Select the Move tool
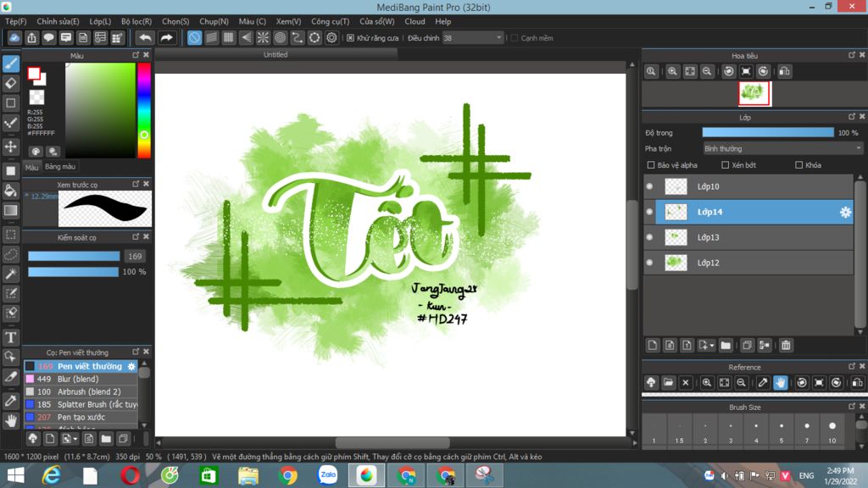The height and width of the screenshot is (488, 868). coord(11,147)
